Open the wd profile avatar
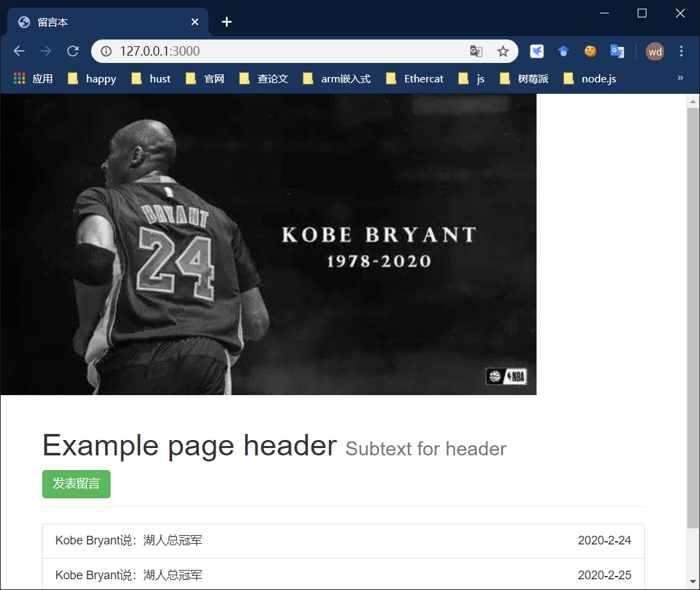Viewport: 700px width, 590px height. pos(655,52)
